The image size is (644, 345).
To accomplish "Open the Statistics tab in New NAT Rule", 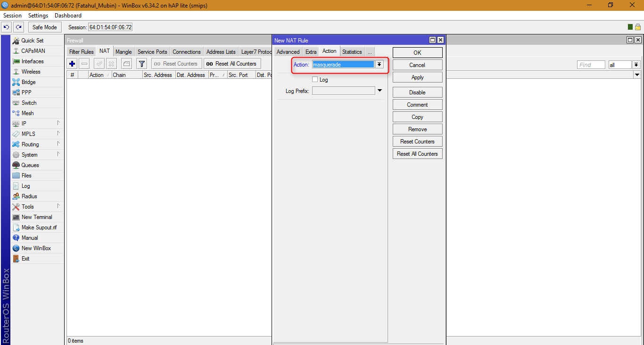I will click(x=352, y=51).
